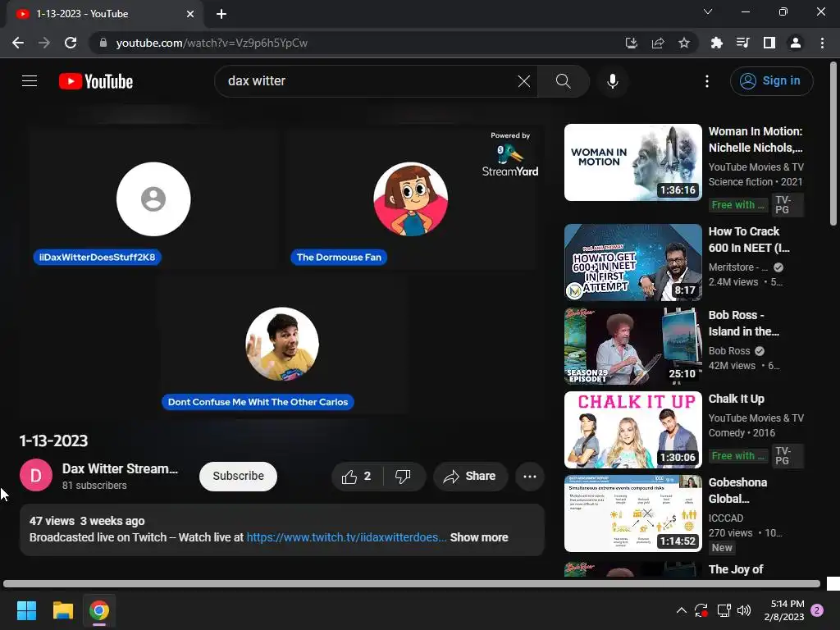
Task: Open Chrome tab search chevron
Action: coord(708,11)
